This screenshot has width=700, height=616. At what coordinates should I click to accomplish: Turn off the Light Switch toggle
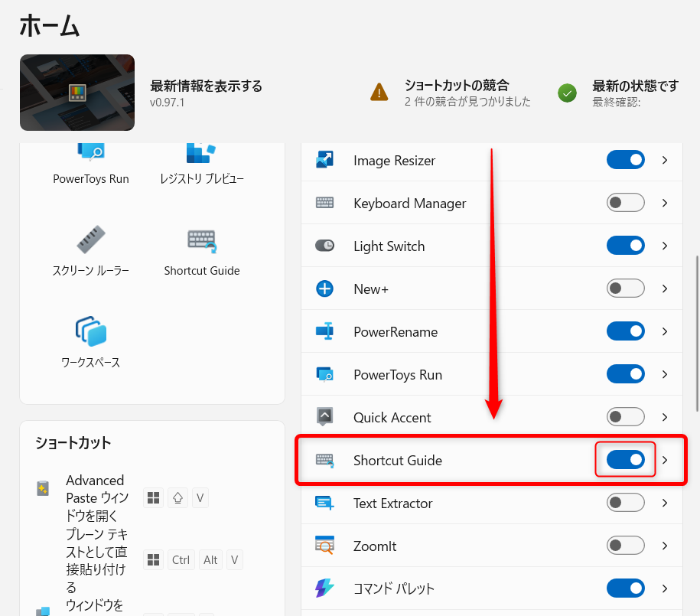(x=625, y=245)
